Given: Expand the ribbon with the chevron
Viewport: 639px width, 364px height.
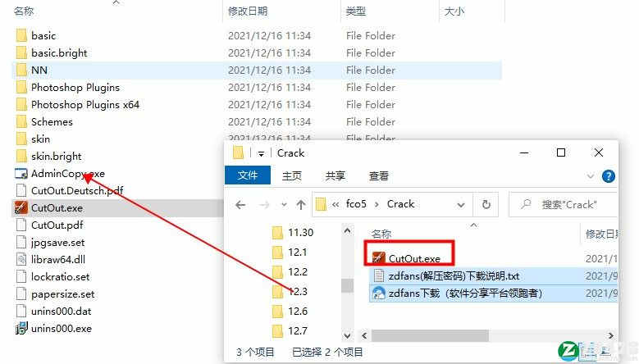Looking at the screenshot, I should click(590, 176).
